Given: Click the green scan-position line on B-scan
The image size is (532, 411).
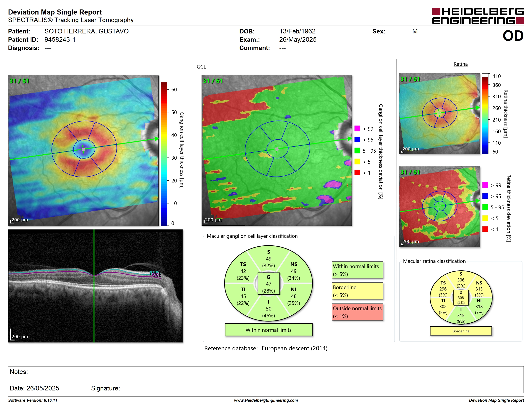Looking at the screenshot, I should [94, 286].
